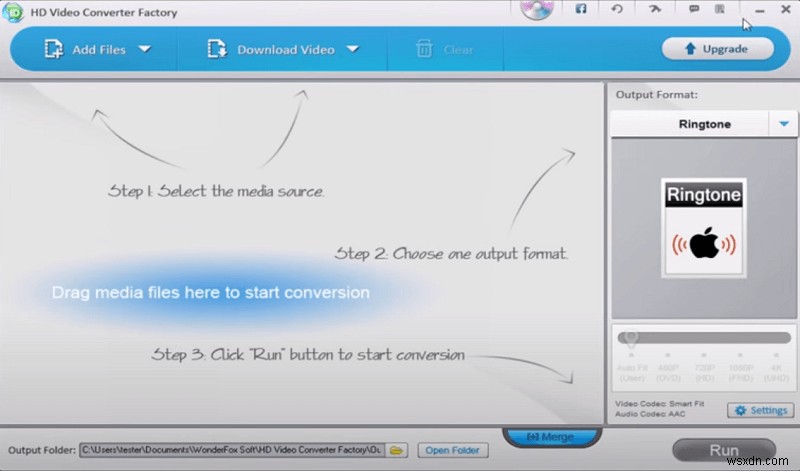Select 480P (DVD) on resolution slider
800x471 pixels.
pos(668,367)
